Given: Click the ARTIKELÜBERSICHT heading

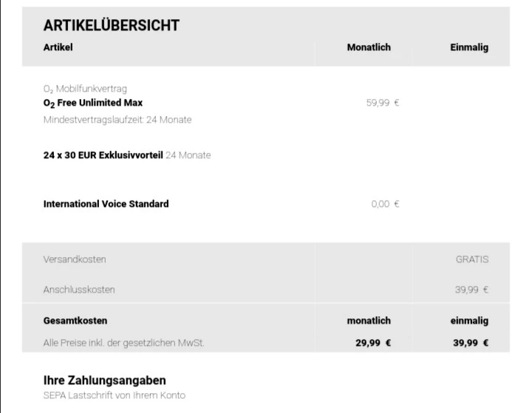Looking at the screenshot, I should point(111,26).
